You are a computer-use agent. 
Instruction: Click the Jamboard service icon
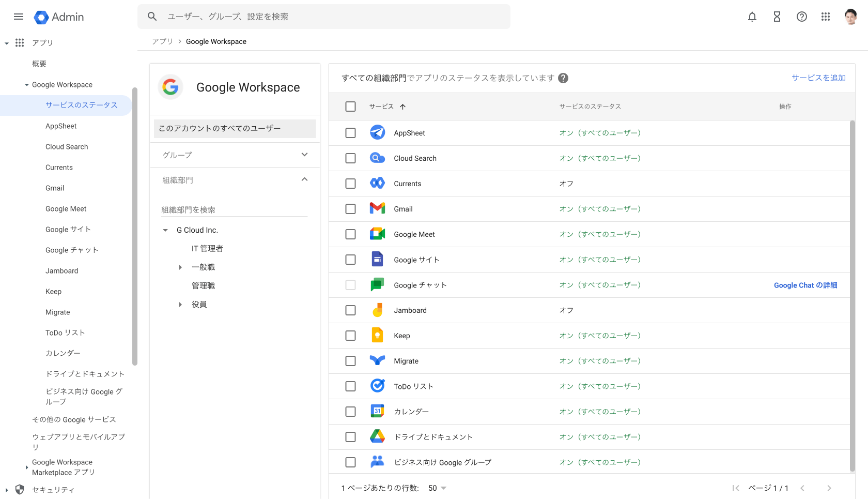[378, 310]
